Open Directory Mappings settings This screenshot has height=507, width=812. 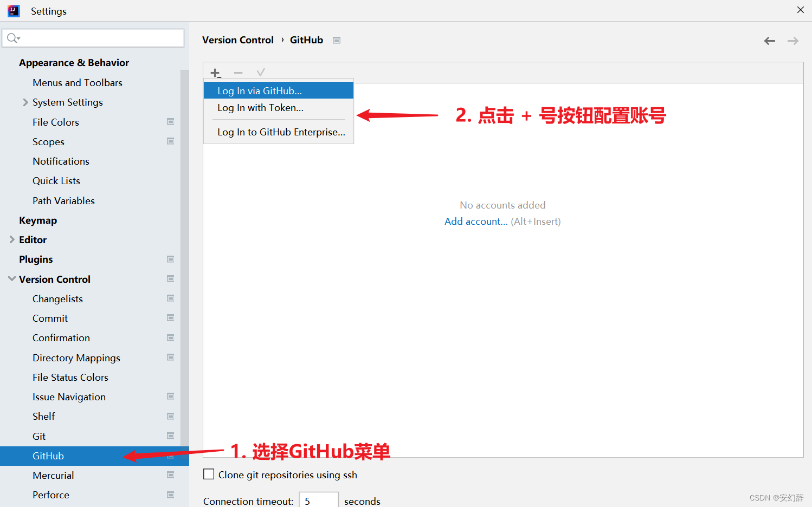click(76, 358)
